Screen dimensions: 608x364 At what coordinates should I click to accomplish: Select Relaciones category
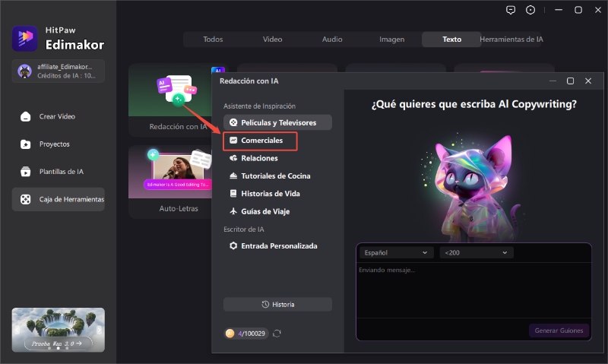pyautogui.click(x=277, y=158)
